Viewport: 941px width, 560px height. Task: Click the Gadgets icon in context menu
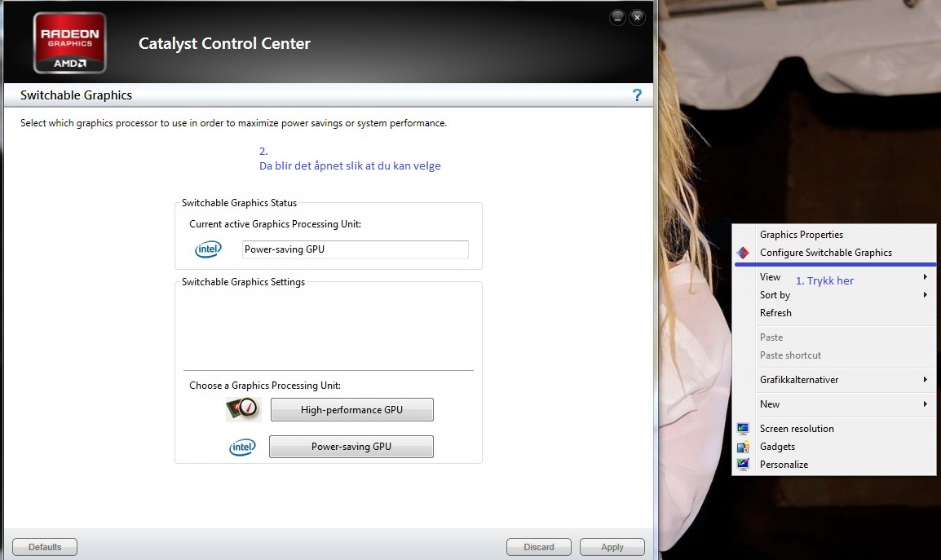[x=743, y=447]
